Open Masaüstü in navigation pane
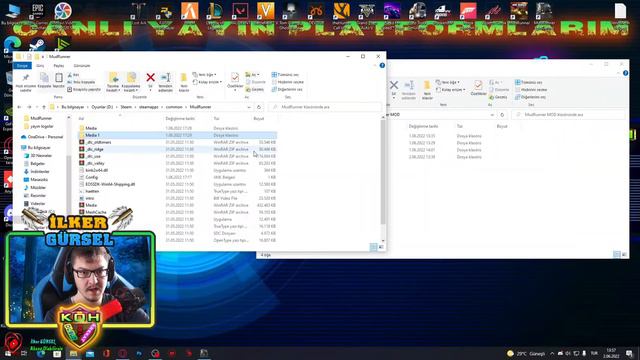640x360 pixels. 36,180
